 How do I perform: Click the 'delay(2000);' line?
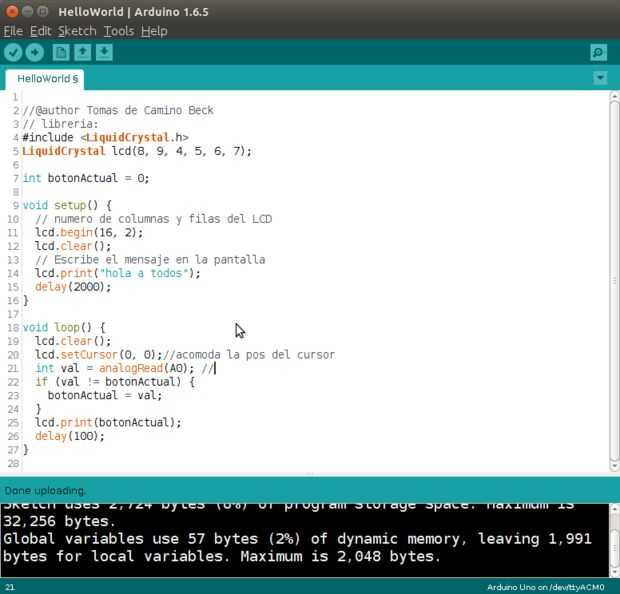click(73, 287)
